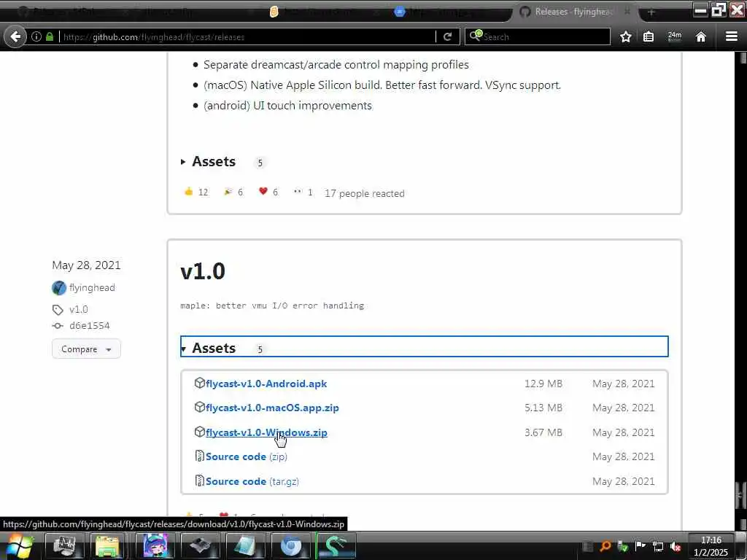This screenshot has height=560, width=747.
Task: Open the 17 people reacted link
Action: click(x=365, y=193)
